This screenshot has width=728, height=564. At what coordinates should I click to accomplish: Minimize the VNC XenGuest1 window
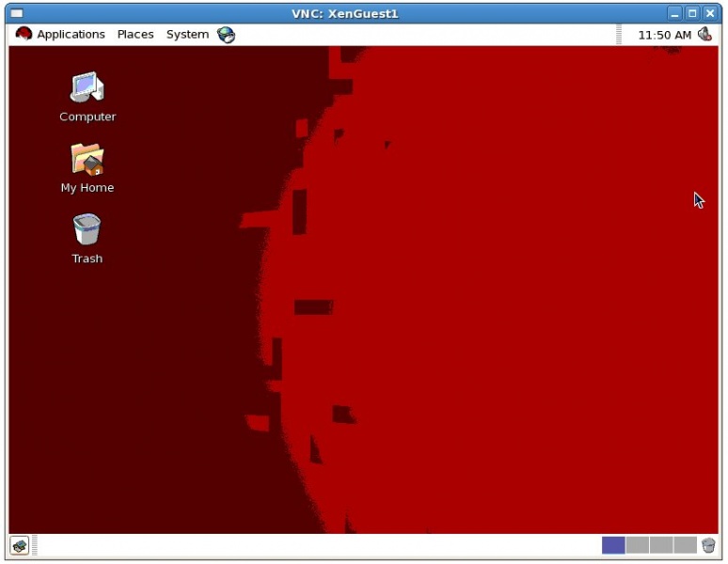[675, 13]
